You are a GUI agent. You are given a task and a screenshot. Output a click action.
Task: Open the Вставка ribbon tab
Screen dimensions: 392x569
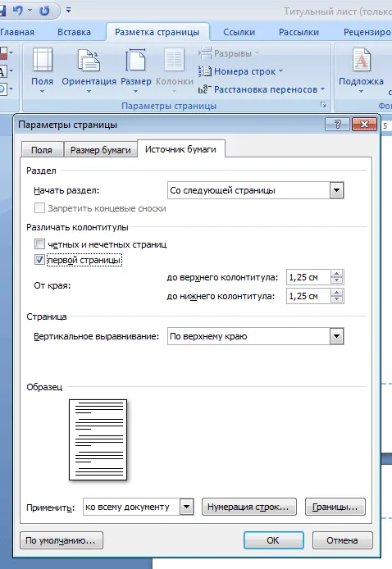click(x=74, y=32)
